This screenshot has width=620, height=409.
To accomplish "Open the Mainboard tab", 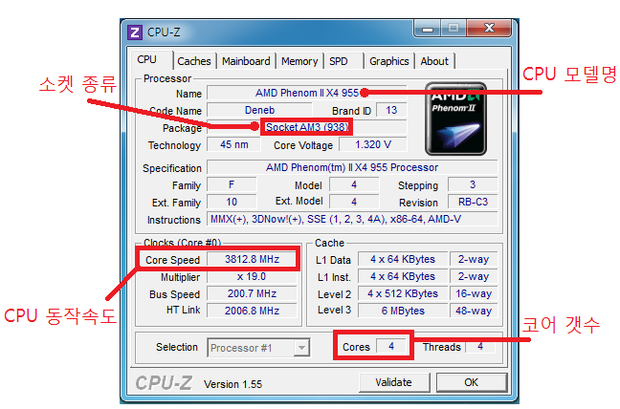I will coord(246,61).
